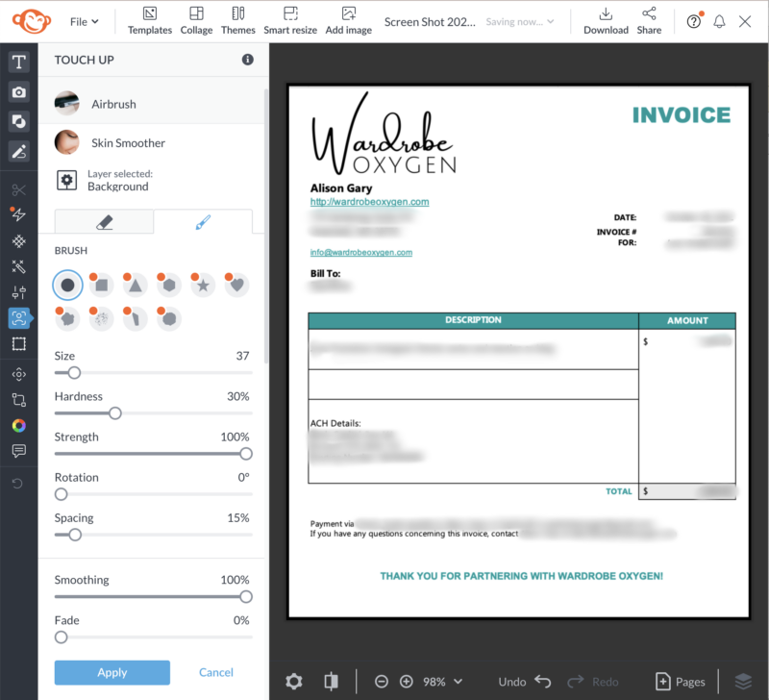Toggle the compare original view icon
This screenshot has width=769, height=700.
pos(331,682)
